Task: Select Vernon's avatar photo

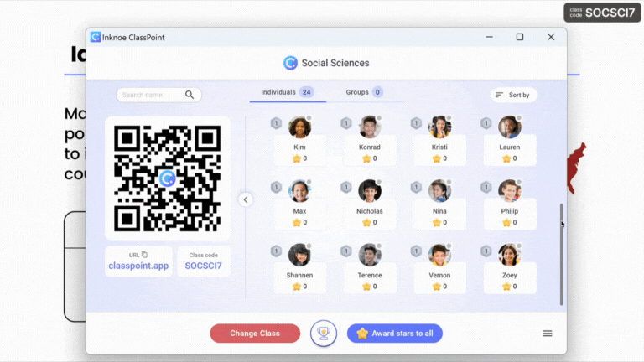Action: (x=439, y=255)
